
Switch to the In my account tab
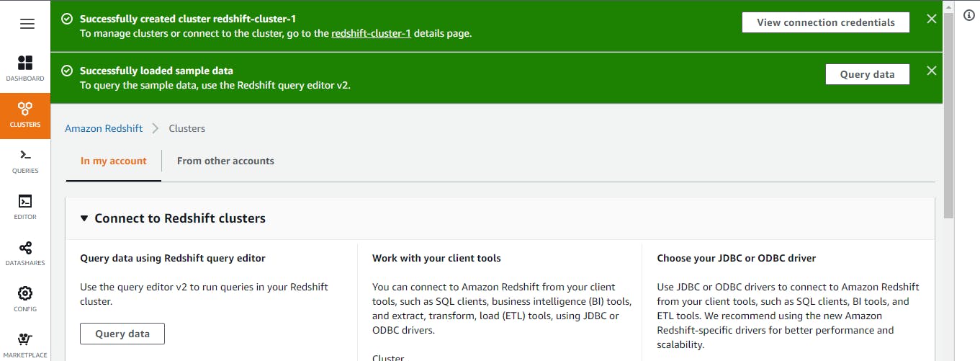(x=114, y=161)
